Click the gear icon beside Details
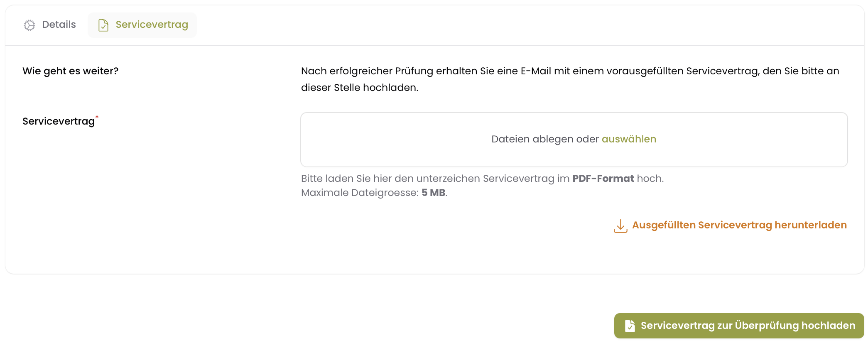 29,25
